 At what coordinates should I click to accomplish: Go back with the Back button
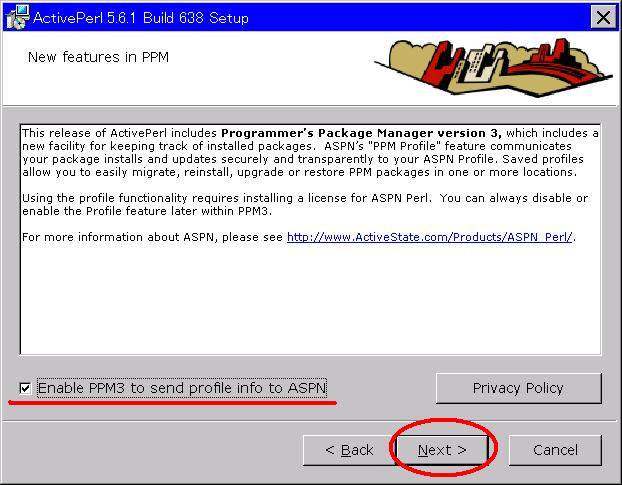349,450
